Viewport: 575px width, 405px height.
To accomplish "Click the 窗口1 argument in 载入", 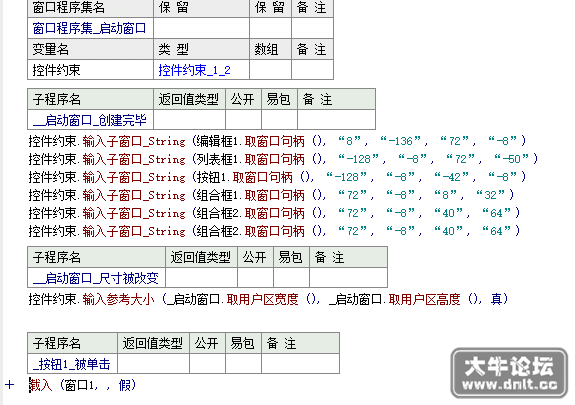I will coord(78,385).
